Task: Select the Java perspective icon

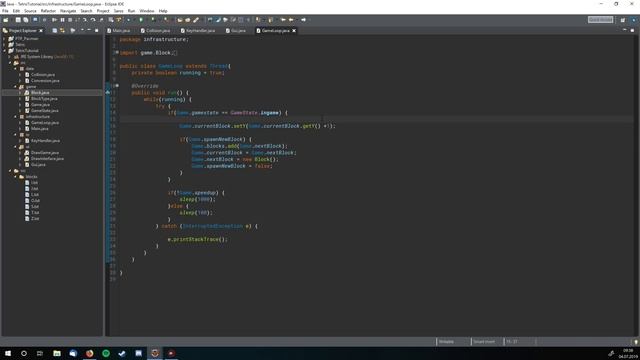Action: (634, 20)
